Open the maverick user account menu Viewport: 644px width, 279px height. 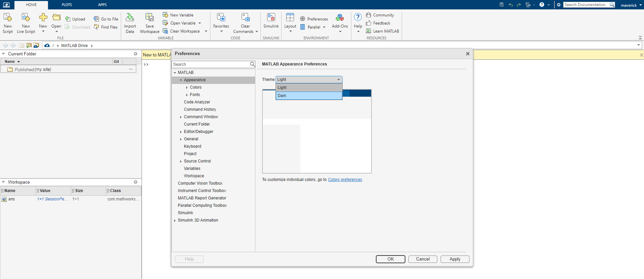[631, 5]
